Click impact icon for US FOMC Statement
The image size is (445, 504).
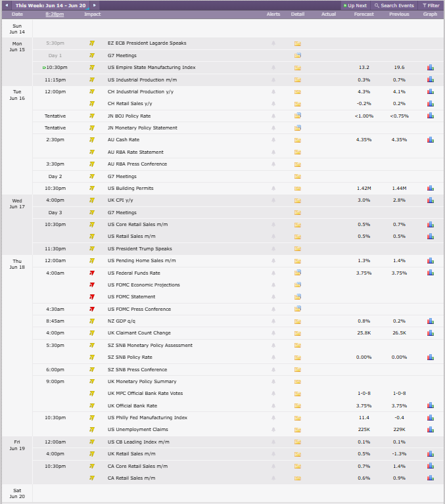(92, 296)
